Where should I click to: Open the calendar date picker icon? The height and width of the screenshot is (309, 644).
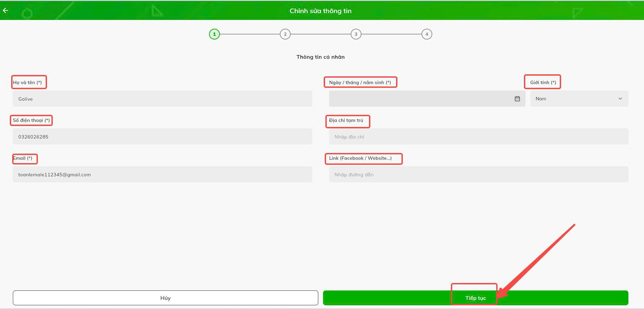tap(517, 99)
